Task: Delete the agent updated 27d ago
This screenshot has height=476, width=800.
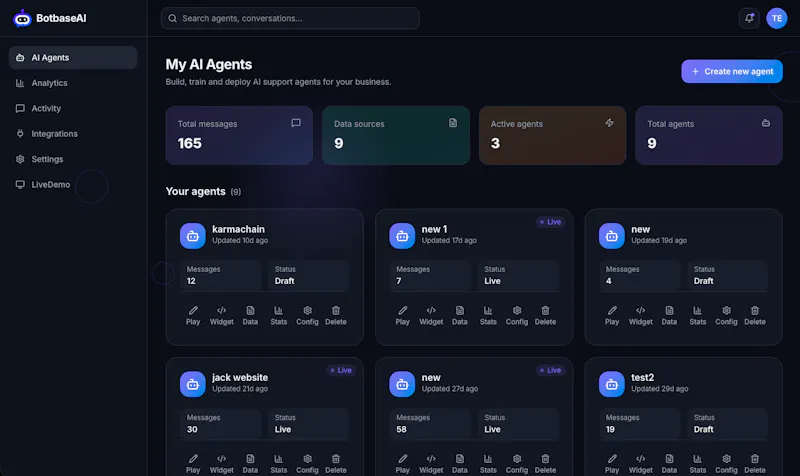Action: (x=545, y=464)
